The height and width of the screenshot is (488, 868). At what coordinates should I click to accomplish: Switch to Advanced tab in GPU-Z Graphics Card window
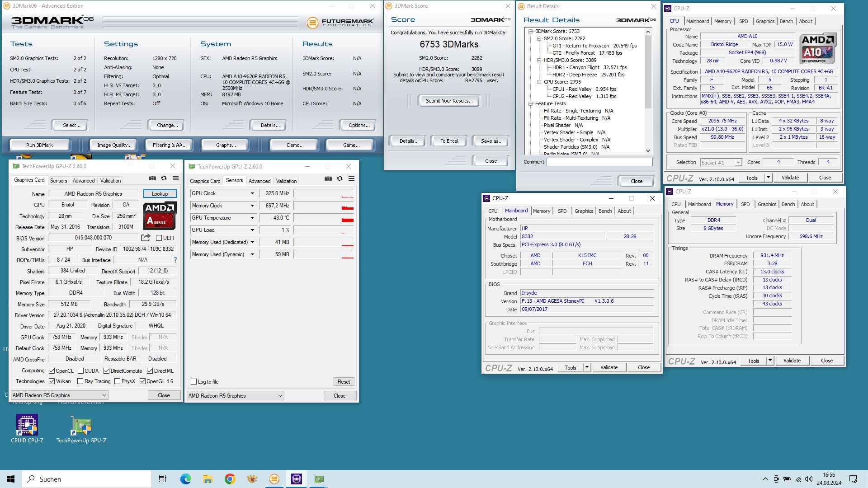(x=84, y=181)
